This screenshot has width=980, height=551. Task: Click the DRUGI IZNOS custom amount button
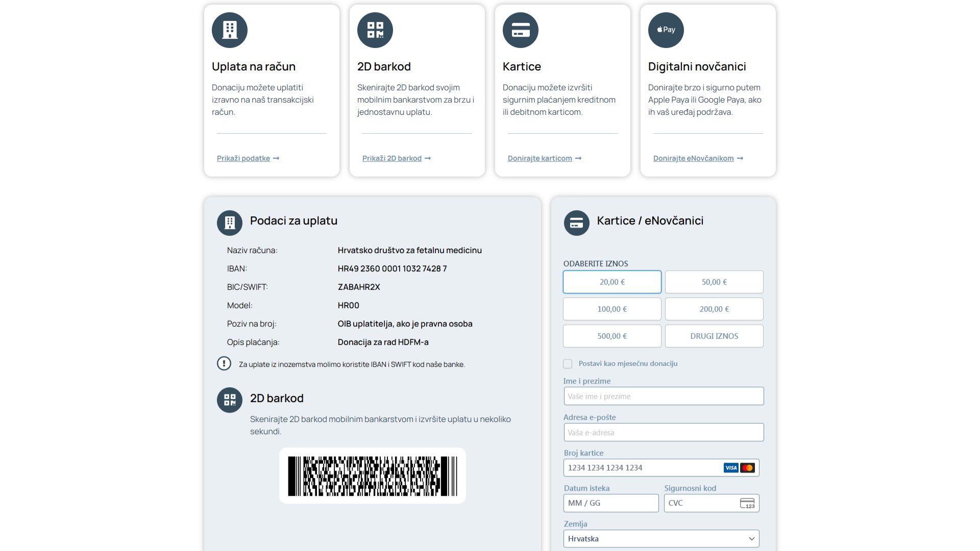[x=714, y=336]
